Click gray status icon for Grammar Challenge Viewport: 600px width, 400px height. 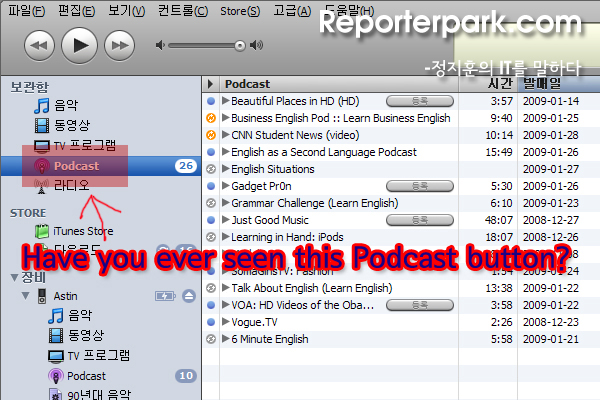click(211, 203)
